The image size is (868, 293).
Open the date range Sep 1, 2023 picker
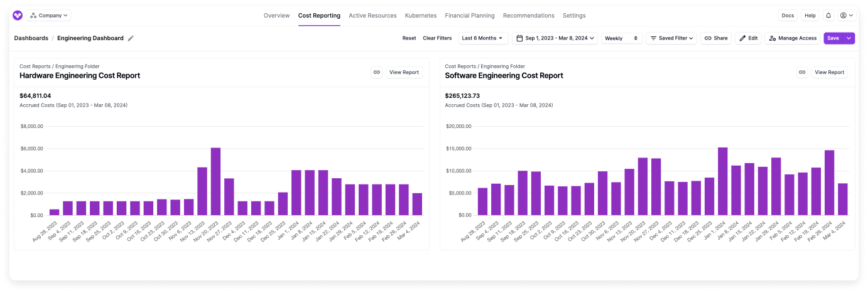coord(555,38)
